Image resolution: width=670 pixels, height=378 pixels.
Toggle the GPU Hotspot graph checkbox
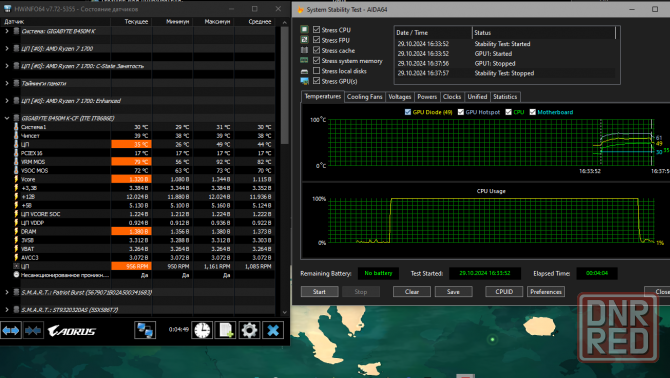pyautogui.click(x=461, y=112)
